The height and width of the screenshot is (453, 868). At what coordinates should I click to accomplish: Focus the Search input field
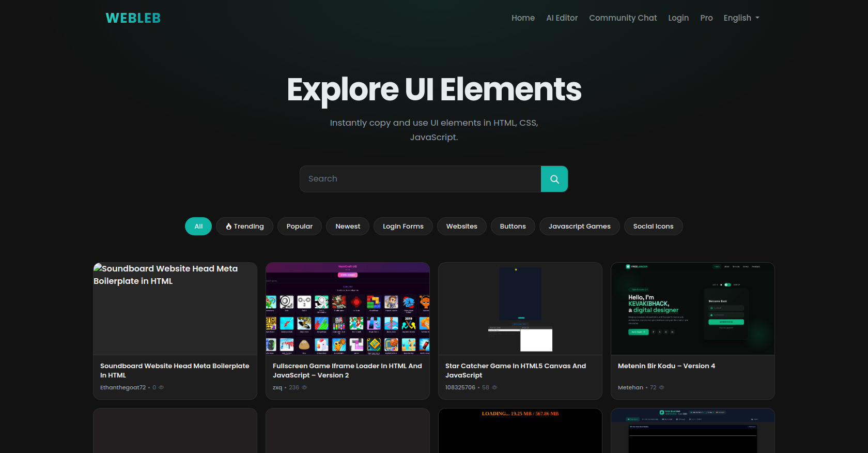pos(420,179)
